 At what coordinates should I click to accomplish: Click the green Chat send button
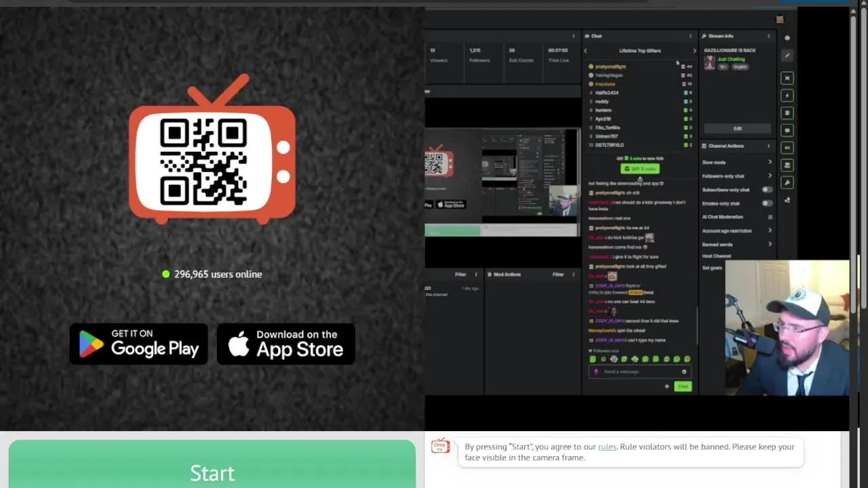(x=683, y=386)
